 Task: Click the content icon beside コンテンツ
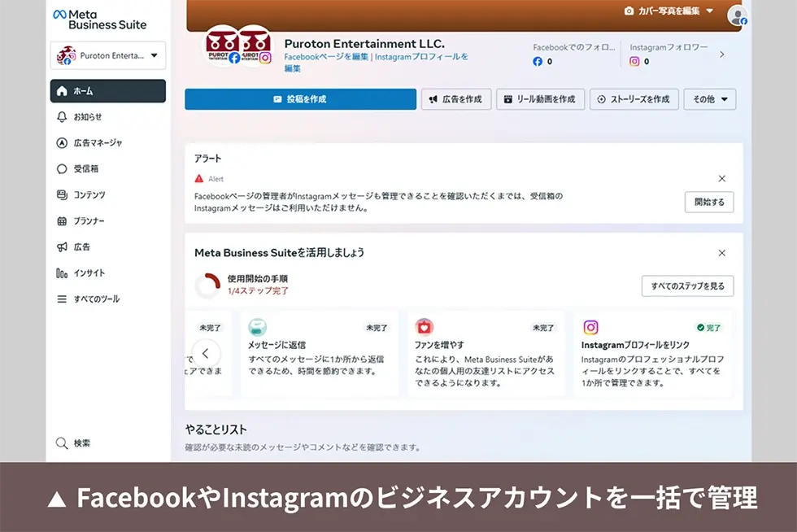(x=62, y=194)
